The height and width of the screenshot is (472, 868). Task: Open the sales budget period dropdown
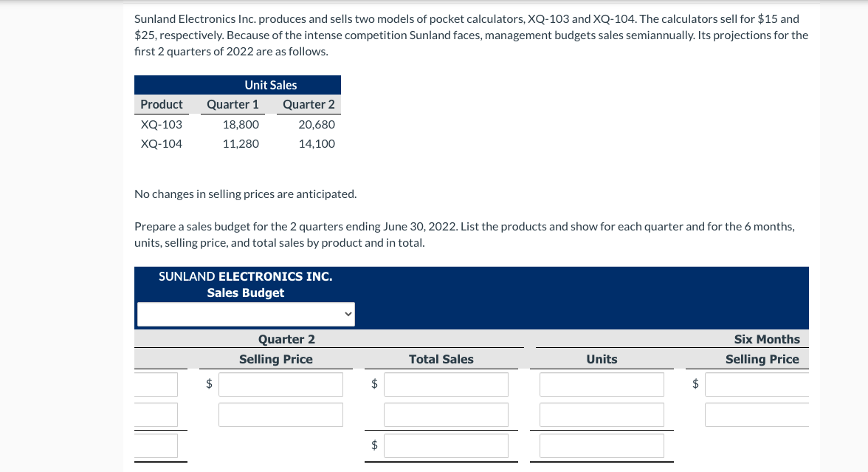[246, 314]
